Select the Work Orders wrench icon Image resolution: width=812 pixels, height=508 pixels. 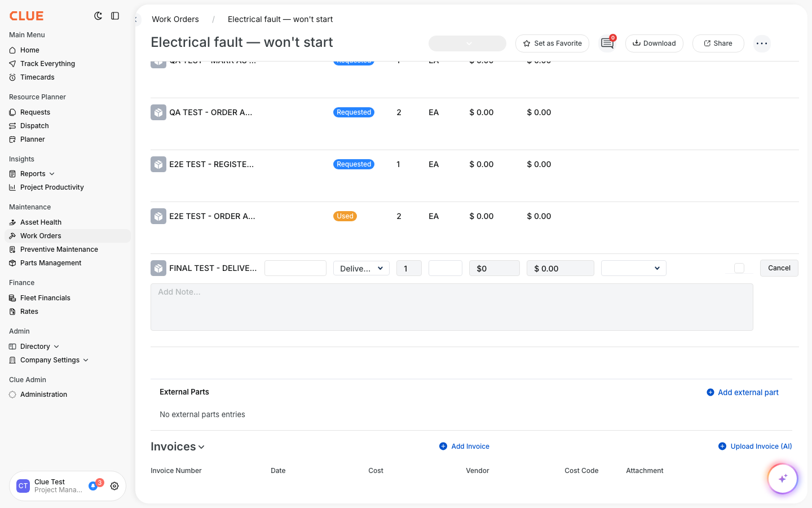(x=12, y=235)
